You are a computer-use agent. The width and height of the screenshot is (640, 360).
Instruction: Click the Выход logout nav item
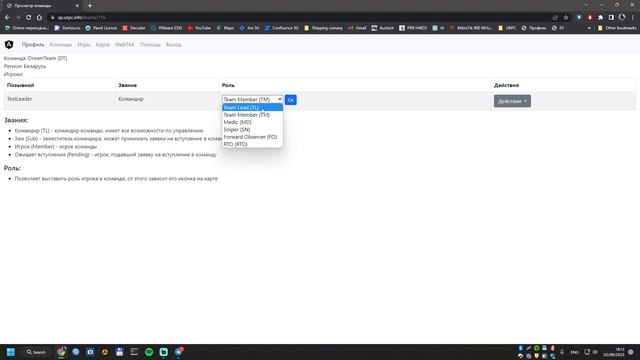point(173,44)
